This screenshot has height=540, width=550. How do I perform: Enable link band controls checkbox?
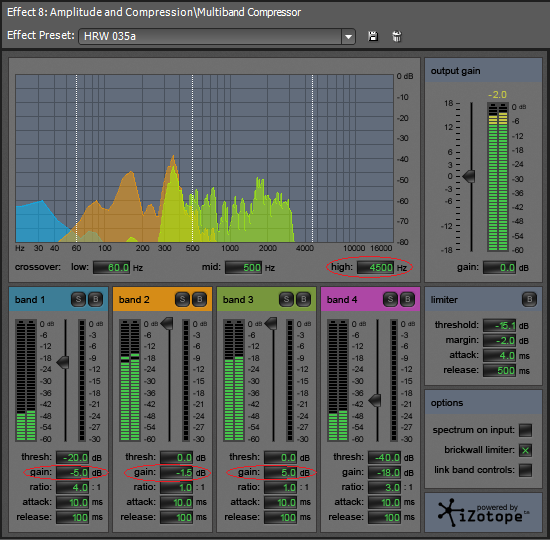pyautogui.click(x=525, y=470)
